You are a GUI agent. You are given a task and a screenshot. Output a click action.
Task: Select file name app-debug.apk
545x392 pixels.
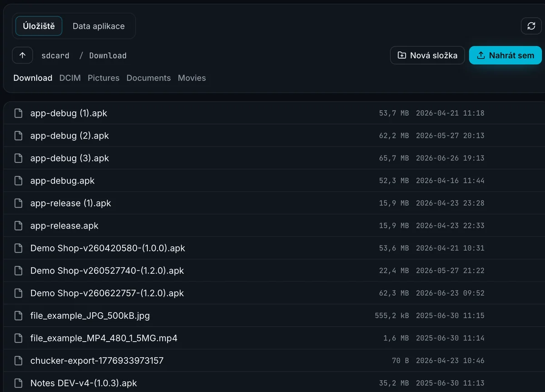coord(62,181)
